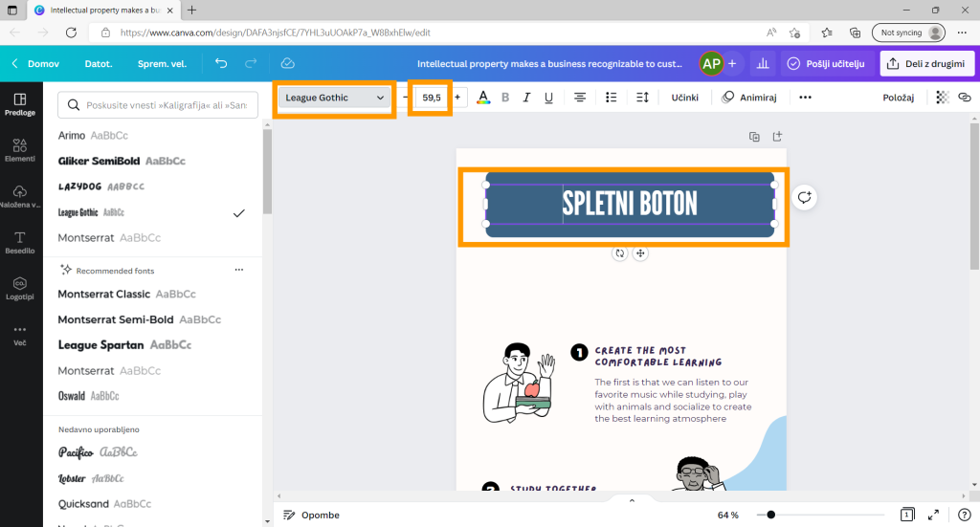Viewport: 980px width, 527px height.
Task: Open the AP user avatar
Action: click(711, 64)
